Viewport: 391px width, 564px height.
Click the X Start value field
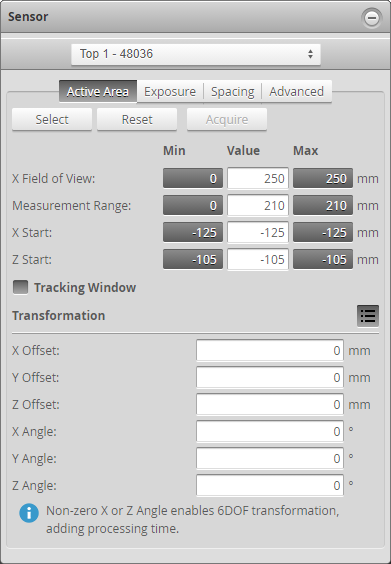click(258, 232)
